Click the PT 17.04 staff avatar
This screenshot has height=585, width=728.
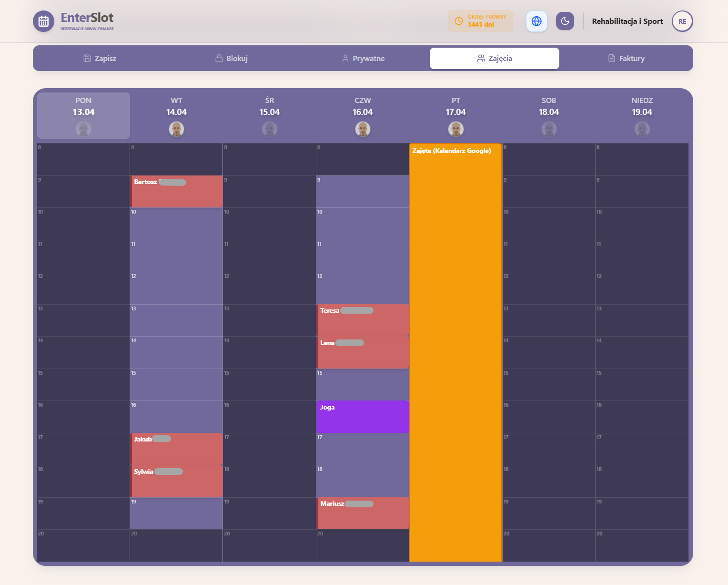[456, 129]
